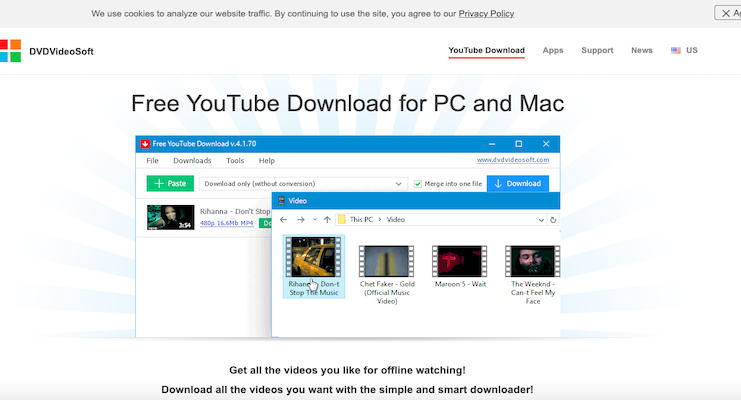The image size is (741, 400).
Task: Go to the YouTube Download tab
Action: click(x=486, y=50)
